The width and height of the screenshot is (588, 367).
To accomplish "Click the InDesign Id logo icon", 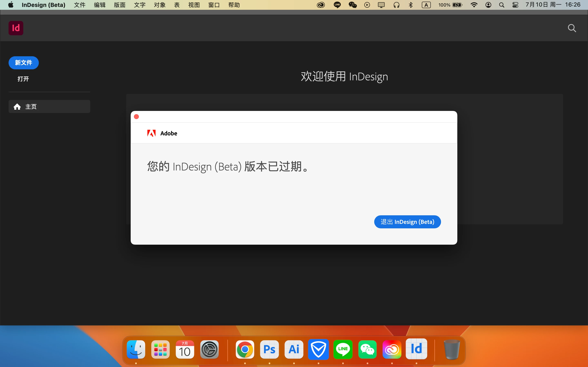I will tap(16, 28).
